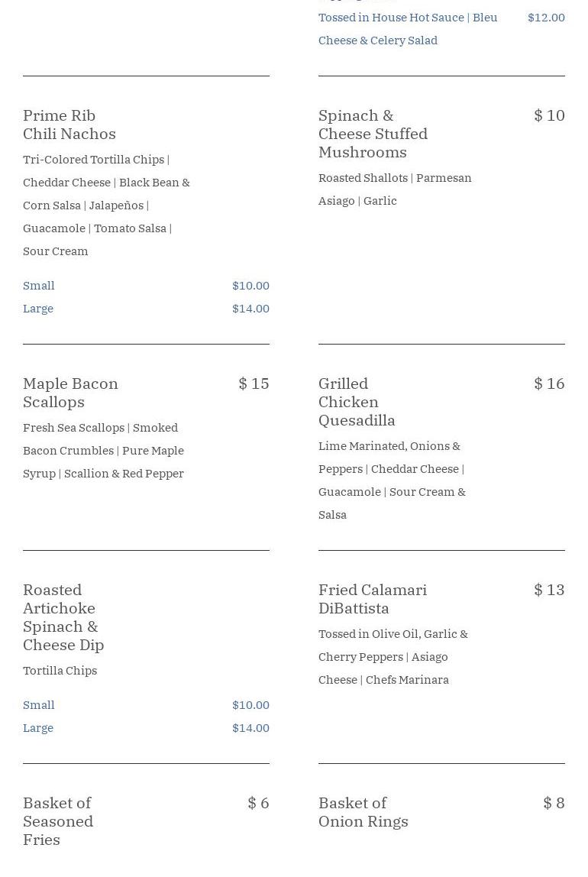Click the Prime Rib Chili Nachos title
This screenshot has width=588, height=877.
pos(69,125)
